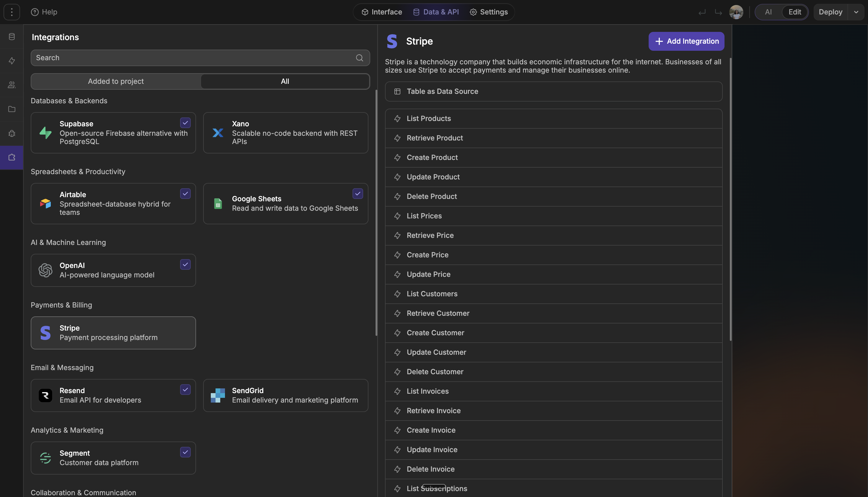Click the Add Integration button
This screenshot has width=868, height=497.
686,41
